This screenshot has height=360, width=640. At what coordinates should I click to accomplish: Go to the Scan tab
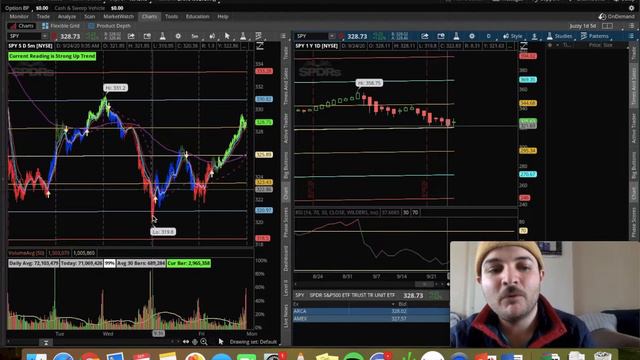tap(89, 17)
